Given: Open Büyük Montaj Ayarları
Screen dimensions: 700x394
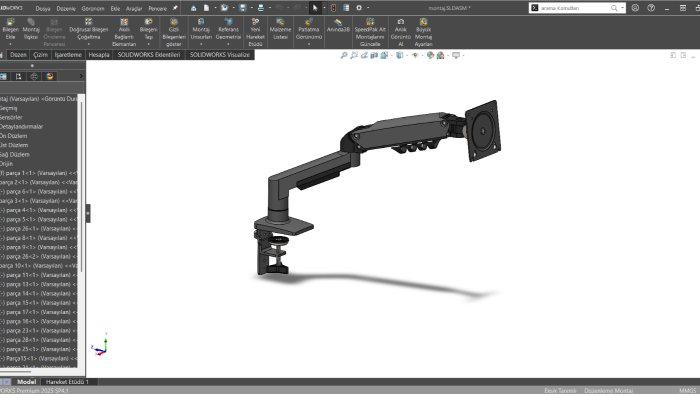Looking at the screenshot, I should (423, 32).
